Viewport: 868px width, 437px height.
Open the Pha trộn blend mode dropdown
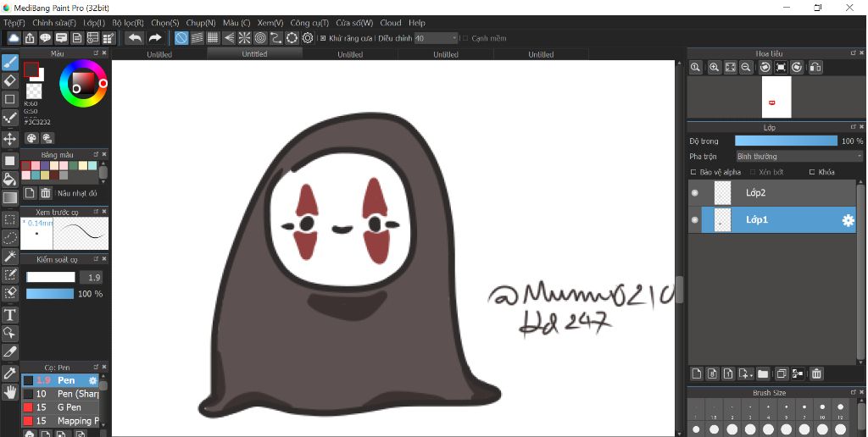(799, 157)
